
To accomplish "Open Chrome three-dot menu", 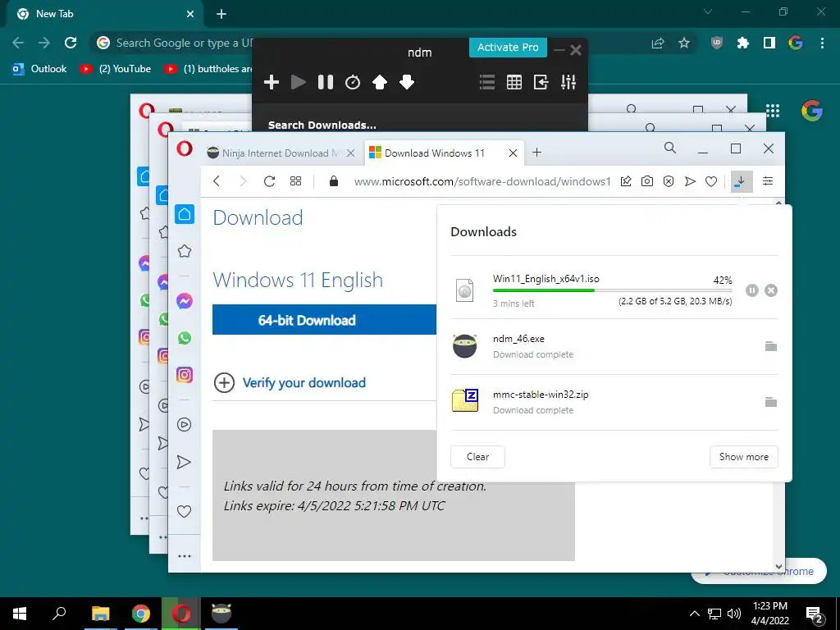I will click(x=822, y=43).
